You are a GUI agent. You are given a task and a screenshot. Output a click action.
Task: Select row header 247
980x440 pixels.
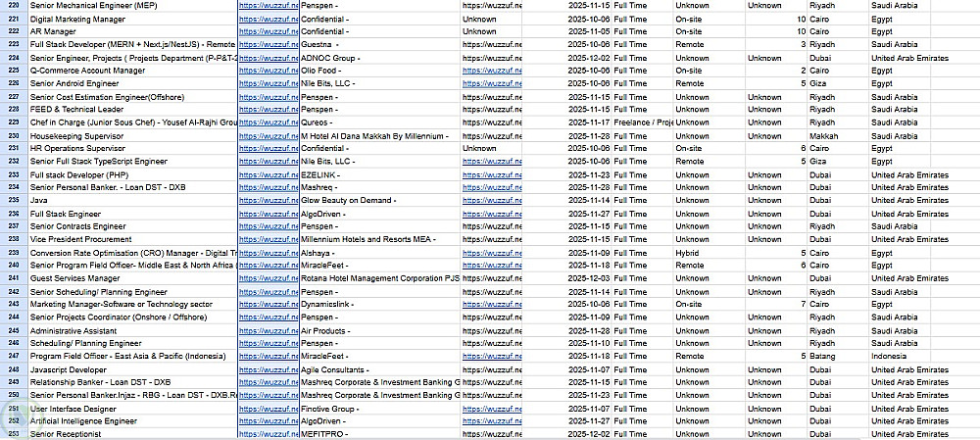[x=14, y=356]
